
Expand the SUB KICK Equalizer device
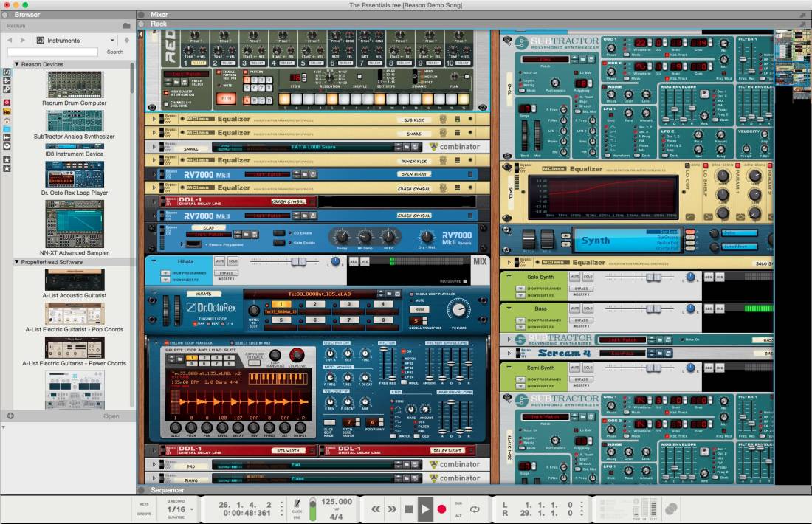pyautogui.click(x=154, y=119)
